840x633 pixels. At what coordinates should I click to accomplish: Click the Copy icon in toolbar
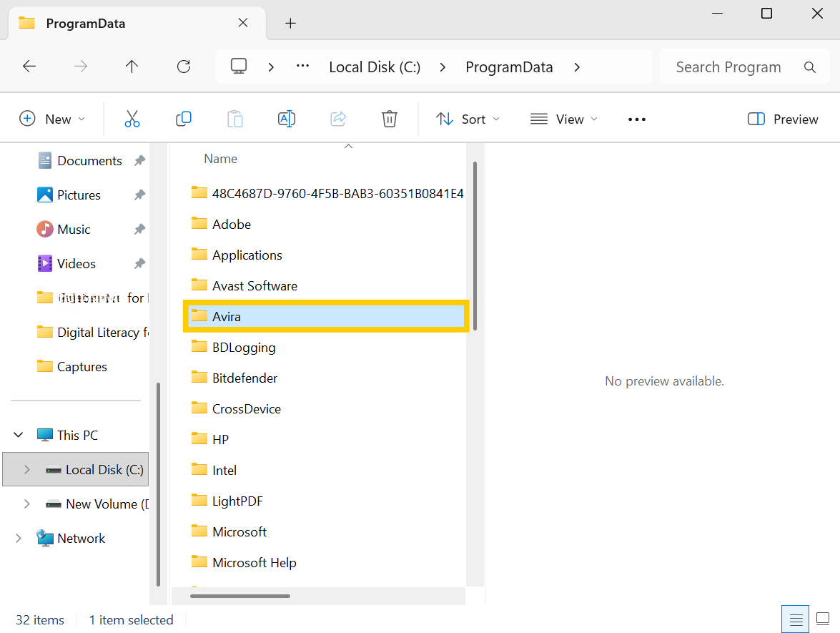pyautogui.click(x=183, y=119)
